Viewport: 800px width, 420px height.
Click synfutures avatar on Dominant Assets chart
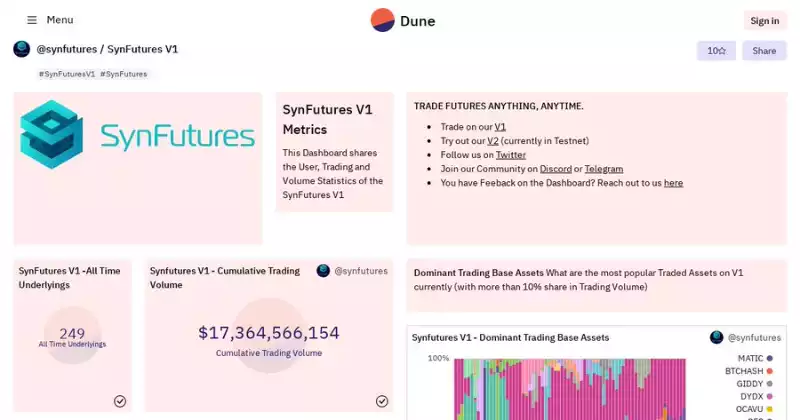716,338
